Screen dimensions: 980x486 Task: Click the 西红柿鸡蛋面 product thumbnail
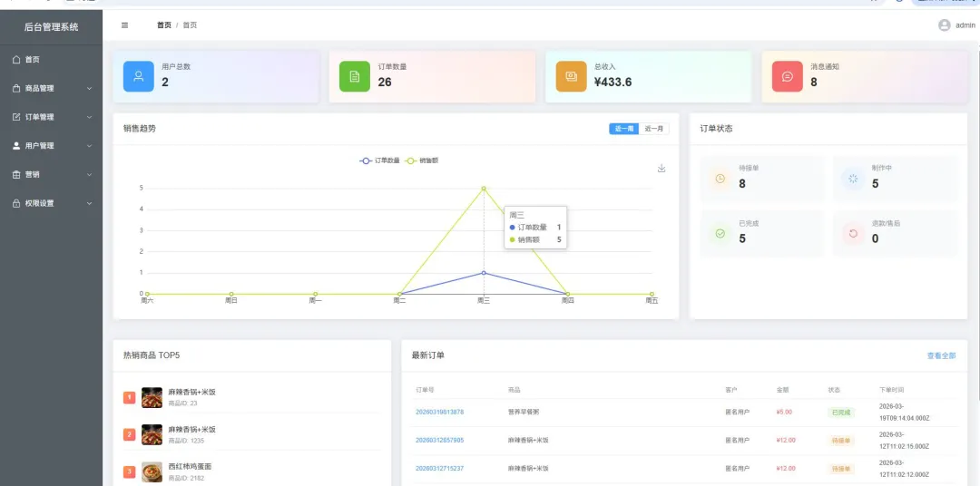pyautogui.click(x=152, y=471)
